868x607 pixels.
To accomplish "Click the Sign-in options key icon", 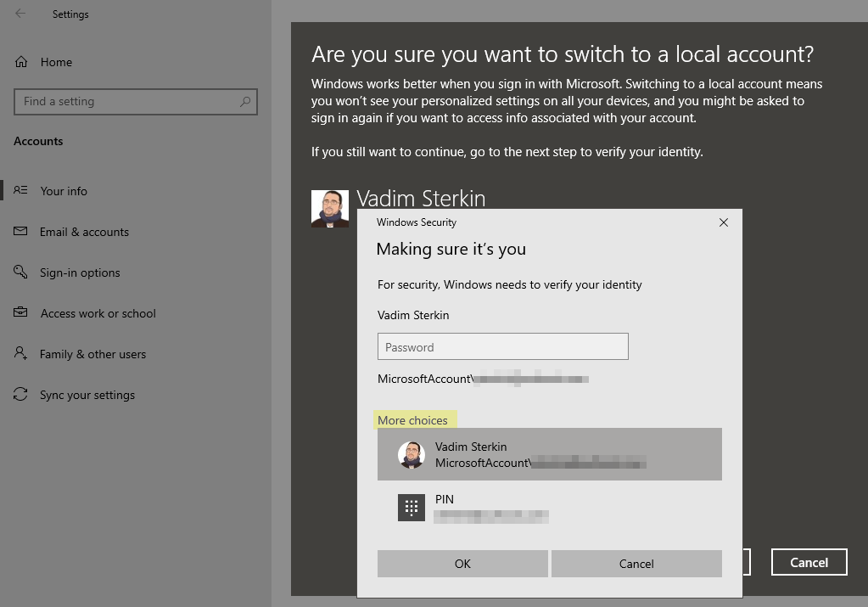I will pos(20,272).
